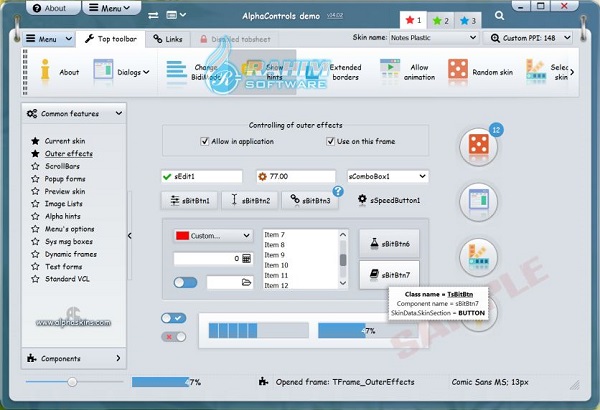Click the star next to Popup forms
This screenshot has height=410, width=600.
click(35, 179)
